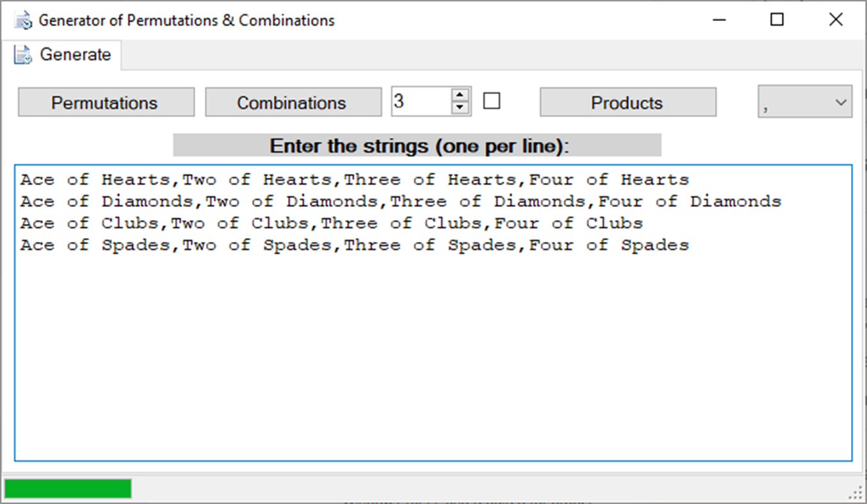The height and width of the screenshot is (504, 867).
Task: Click the Products button
Action: click(627, 102)
